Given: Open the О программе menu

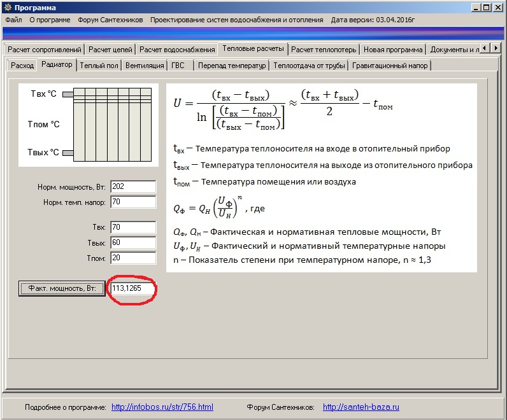Looking at the screenshot, I should coord(50,20).
